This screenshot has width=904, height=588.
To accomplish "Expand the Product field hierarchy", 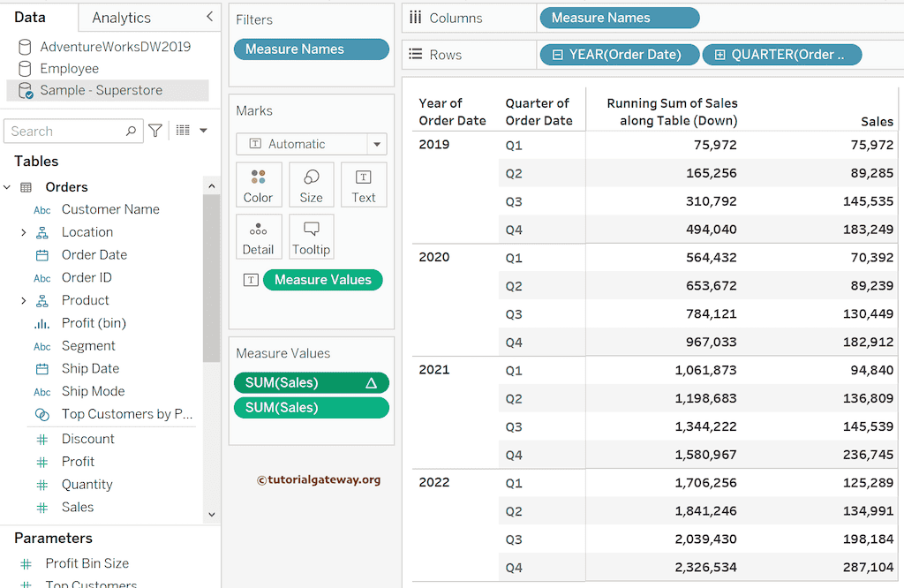I will [x=23, y=300].
